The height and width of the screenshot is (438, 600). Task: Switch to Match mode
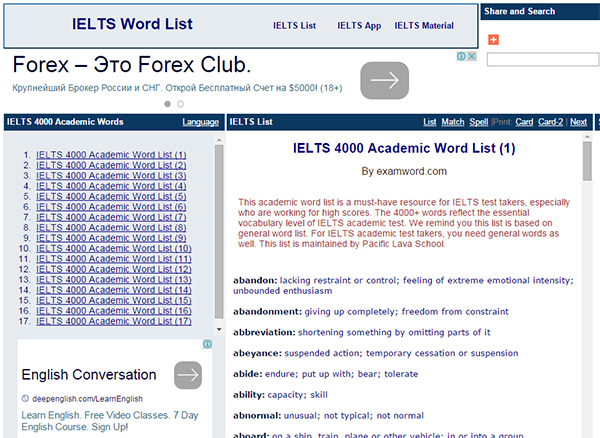tap(453, 122)
